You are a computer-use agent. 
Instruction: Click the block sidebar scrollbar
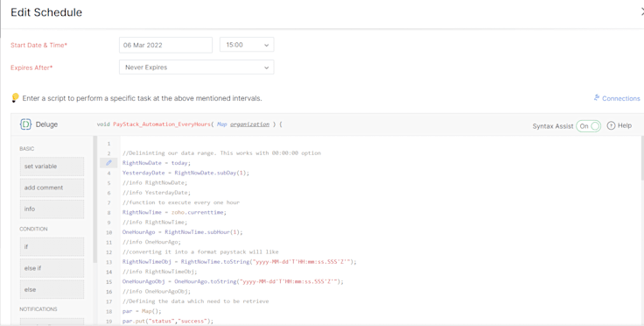tap(94, 200)
